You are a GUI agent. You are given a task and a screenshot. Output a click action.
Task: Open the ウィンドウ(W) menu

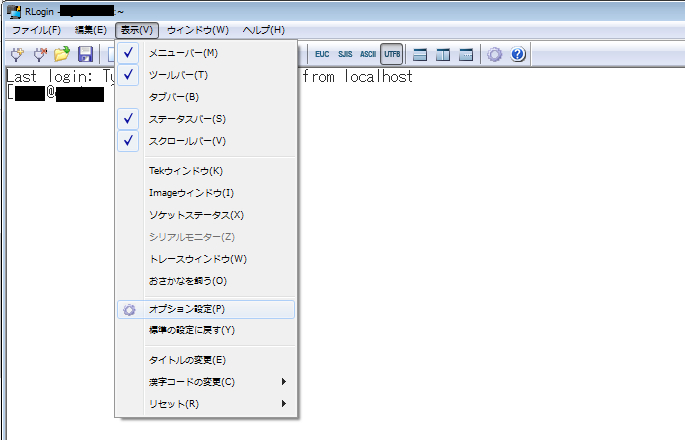click(x=197, y=30)
